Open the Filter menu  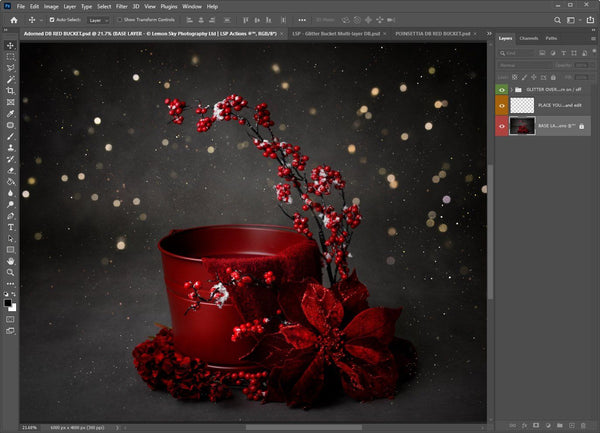pyautogui.click(x=121, y=6)
